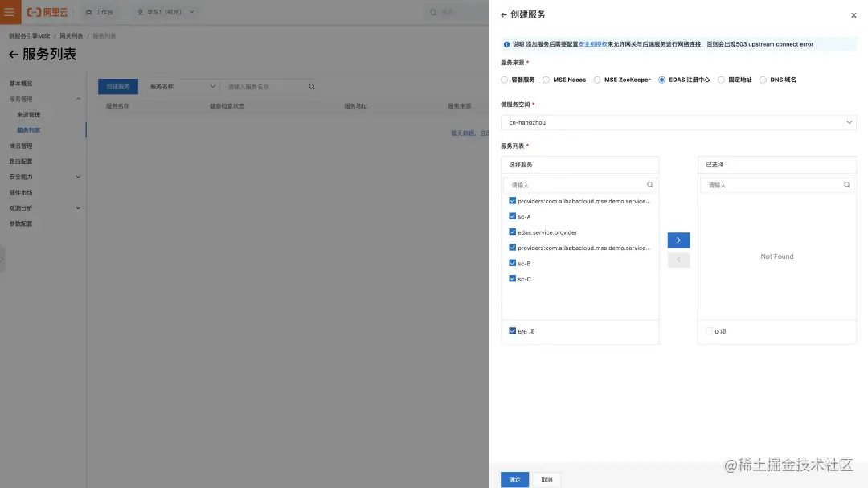Image resolution: width=868 pixels, height=488 pixels.
Task: Open 路由配置 in the sidebar
Action: [x=21, y=161]
